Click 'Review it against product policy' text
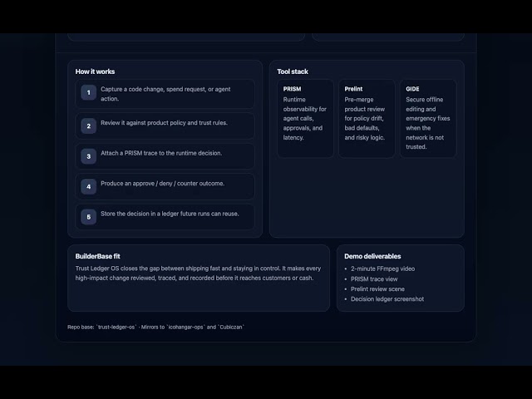Screen dimensions: 532x399 pos(164,123)
